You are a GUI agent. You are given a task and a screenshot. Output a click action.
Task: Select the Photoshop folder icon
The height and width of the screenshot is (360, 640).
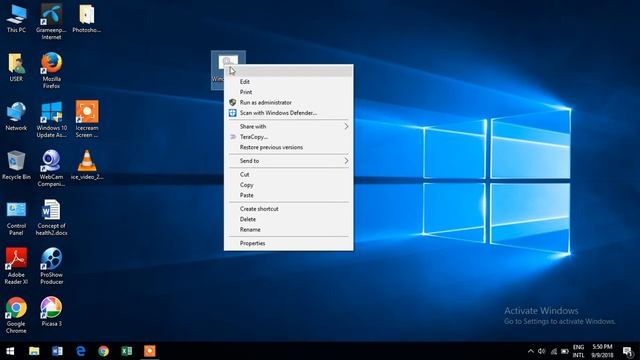(87, 19)
